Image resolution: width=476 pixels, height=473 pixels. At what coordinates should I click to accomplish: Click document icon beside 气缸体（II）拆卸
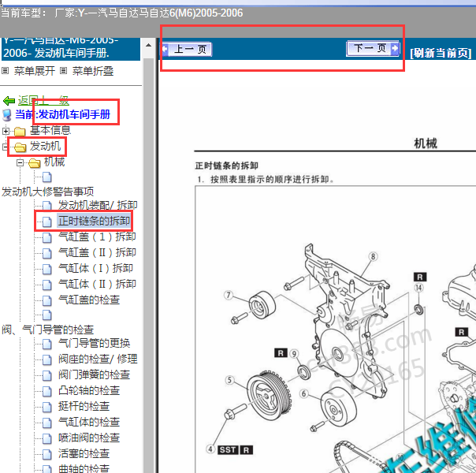(x=47, y=285)
